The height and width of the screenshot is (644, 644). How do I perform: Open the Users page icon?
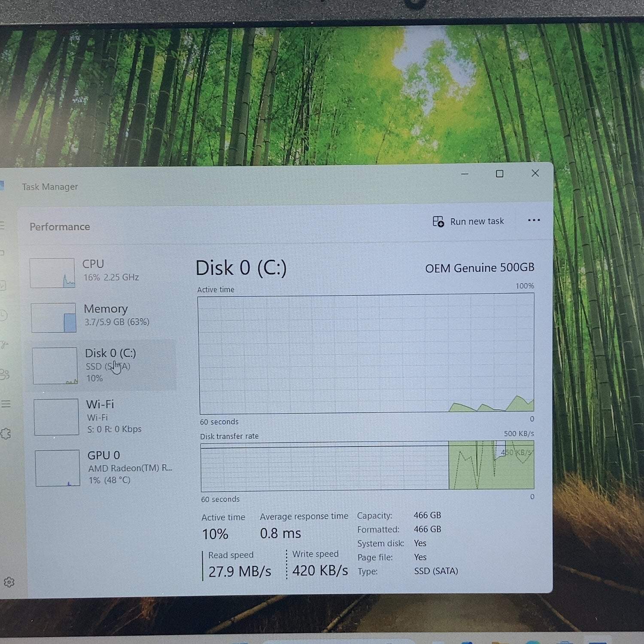[x=4, y=374]
